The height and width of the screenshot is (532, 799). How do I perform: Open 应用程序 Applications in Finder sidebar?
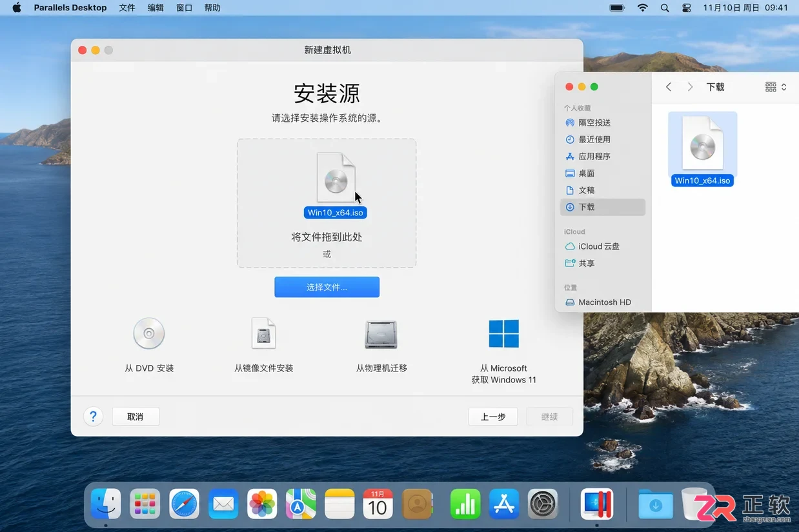pos(603,156)
